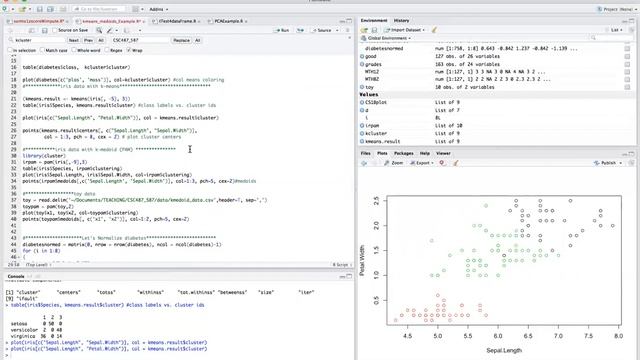Open the Export plot dropdown
The width and height of the screenshot is (640, 360).
point(422,163)
